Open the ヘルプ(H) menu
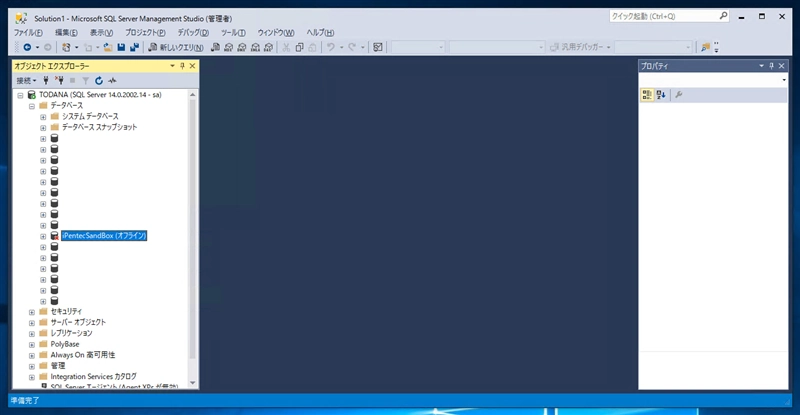This screenshot has width=800, height=415. [320, 33]
